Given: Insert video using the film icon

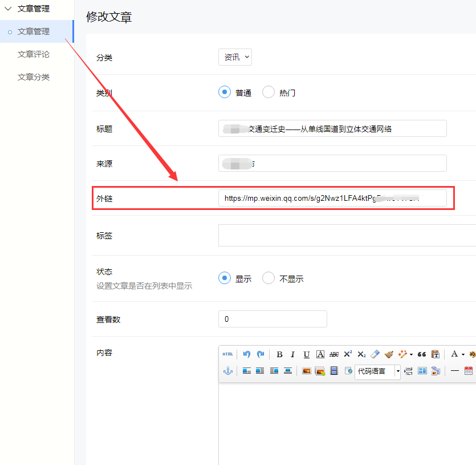Looking at the screenshot, I should point(334,371).
